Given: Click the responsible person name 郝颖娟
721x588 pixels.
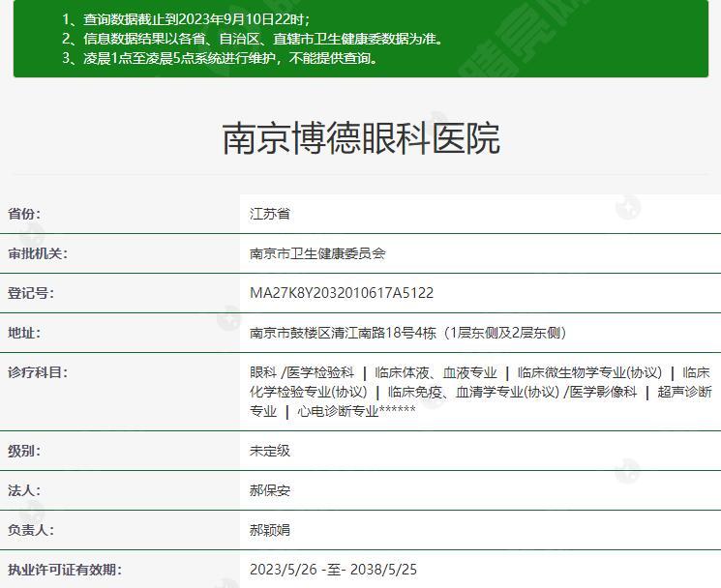Looking at the screenshot, I should [x=270, y=530].
